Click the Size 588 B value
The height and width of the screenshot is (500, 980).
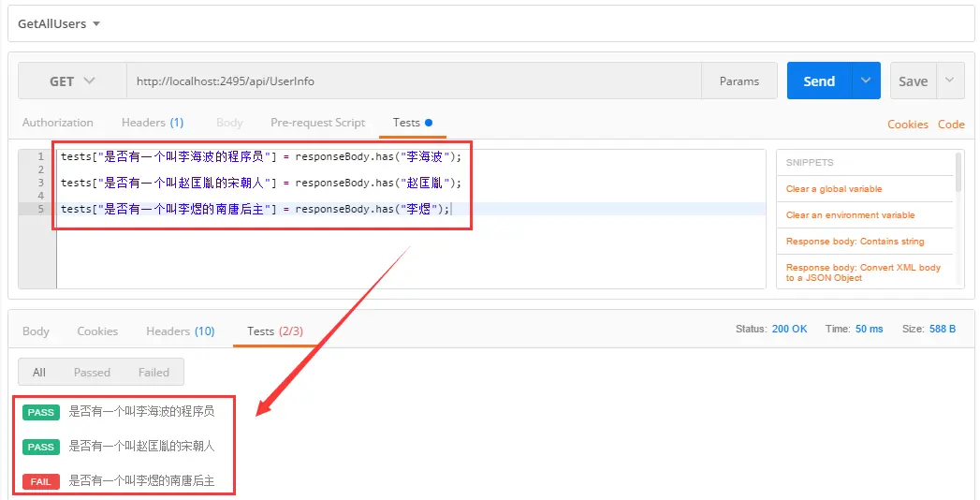coord(943,329)
